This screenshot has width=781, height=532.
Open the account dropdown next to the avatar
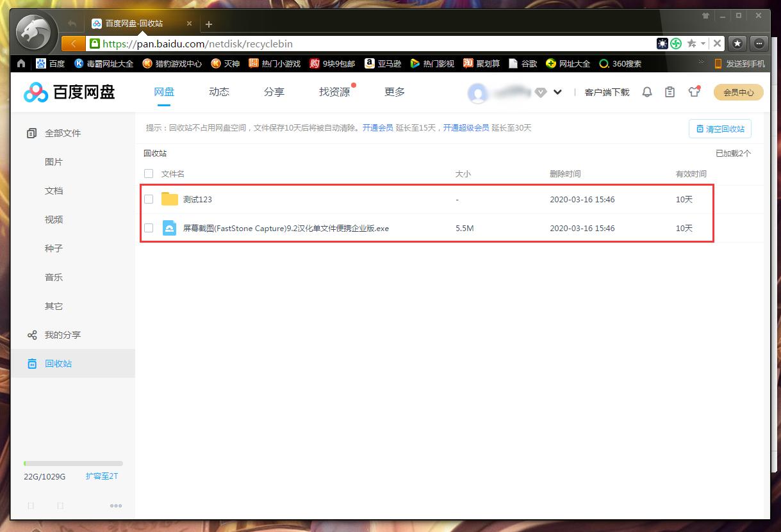pyautogui.click(x=557, y=92)
